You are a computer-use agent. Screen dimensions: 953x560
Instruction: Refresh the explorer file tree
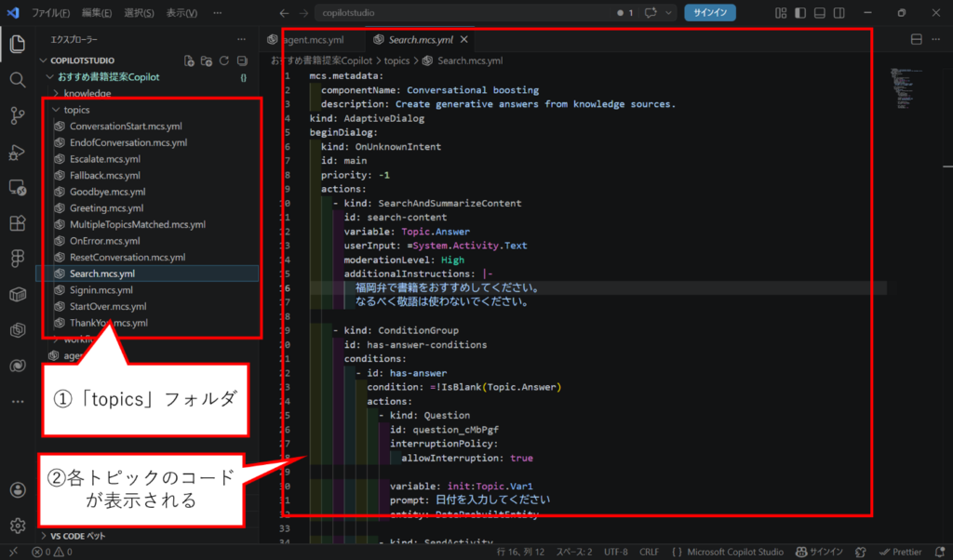223,60
